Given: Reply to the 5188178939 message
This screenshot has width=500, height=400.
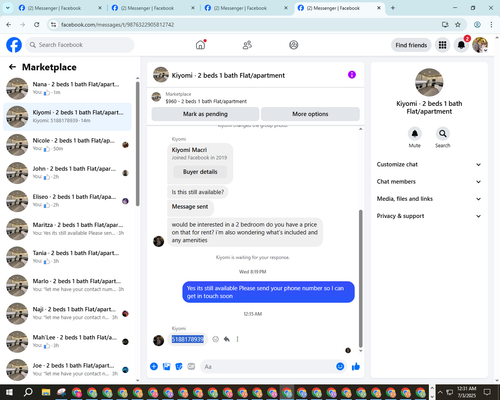Looking at the screenshot, I should coord(227,339).
